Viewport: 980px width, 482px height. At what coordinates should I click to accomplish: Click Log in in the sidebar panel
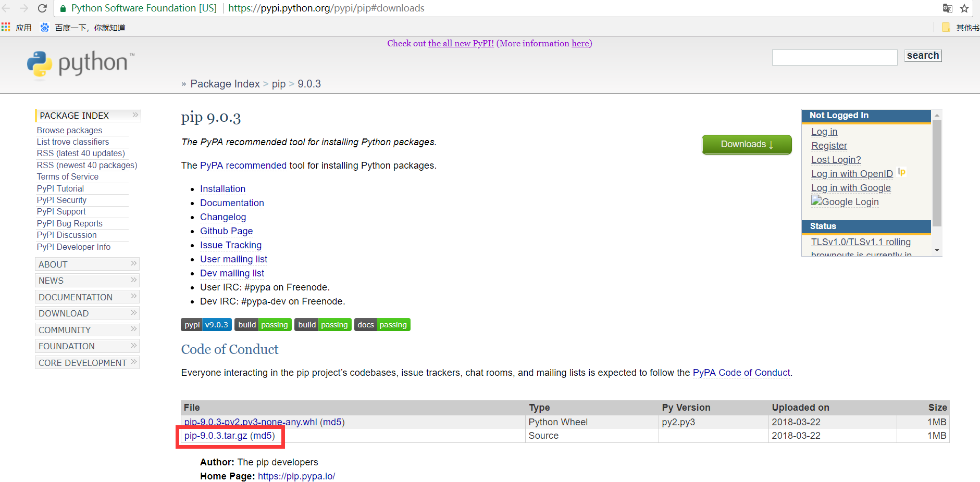tap(824, 131)
